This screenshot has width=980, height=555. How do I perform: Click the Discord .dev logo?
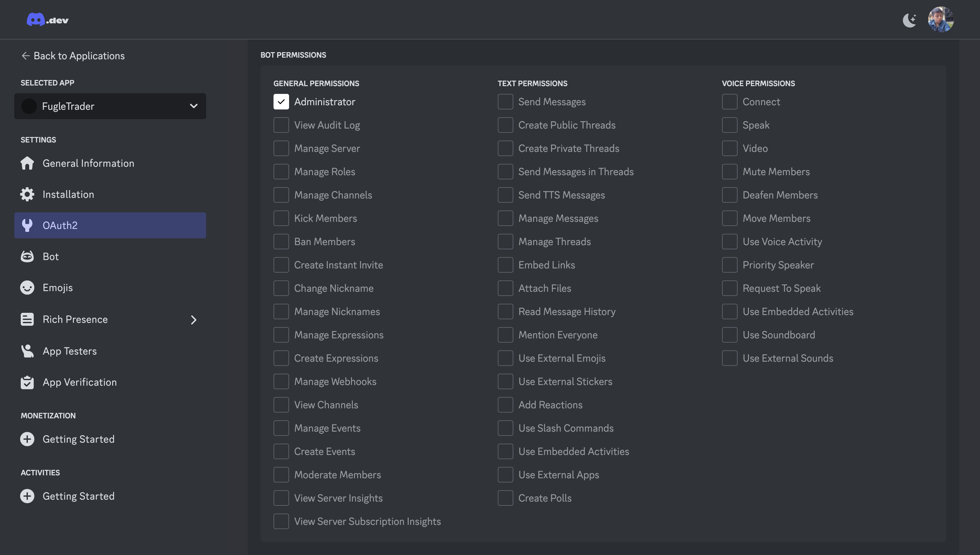click(x=47, y=19)
